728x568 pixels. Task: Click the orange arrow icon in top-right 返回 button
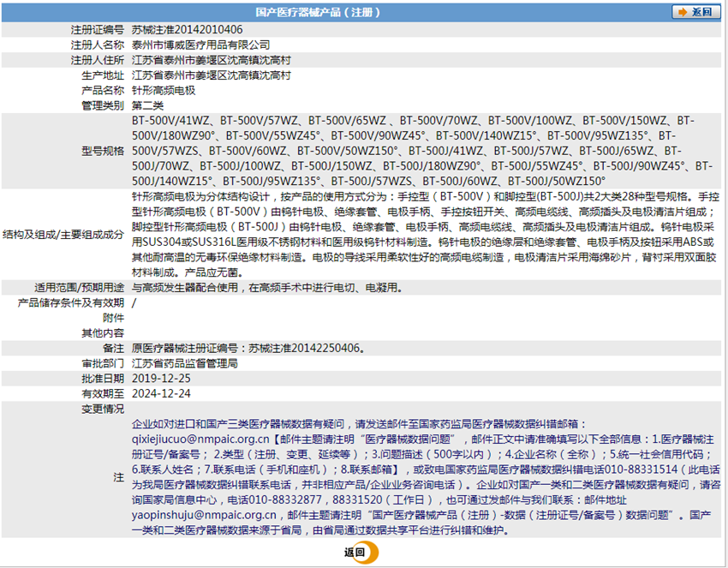tap(682, 12)
